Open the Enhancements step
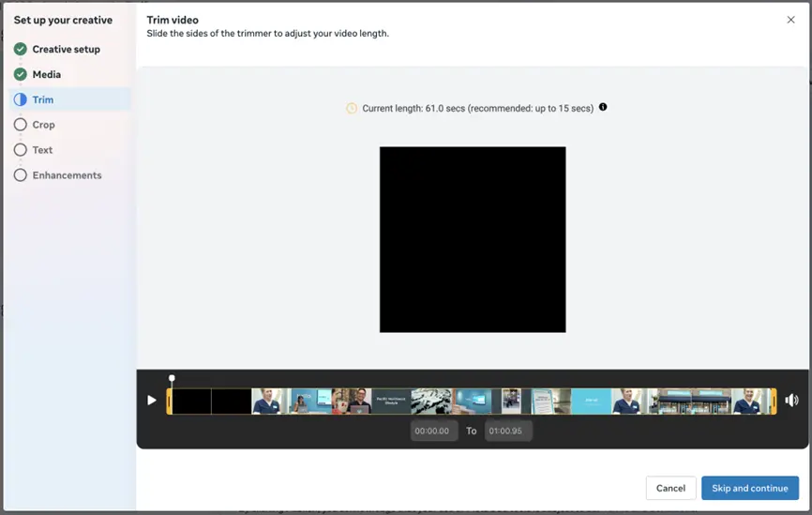Screen dimensions: 812x515 (x=67, y=175)
